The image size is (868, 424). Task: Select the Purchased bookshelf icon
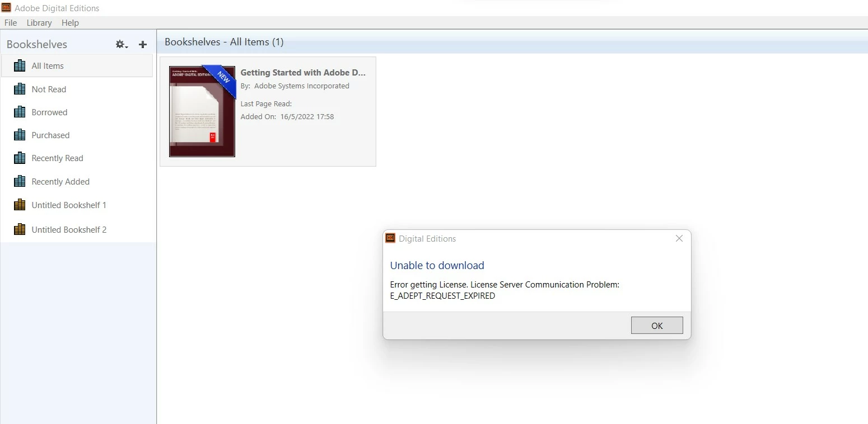coord(20,135)
